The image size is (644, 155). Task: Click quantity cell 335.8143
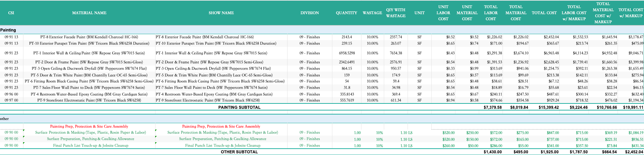tap(347, 94)
